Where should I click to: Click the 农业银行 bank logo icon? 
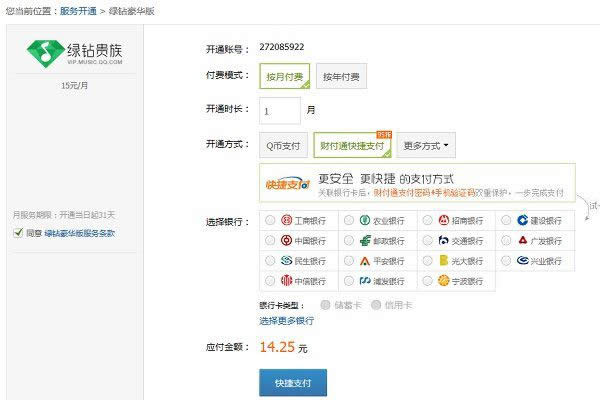tap(365, 220)
